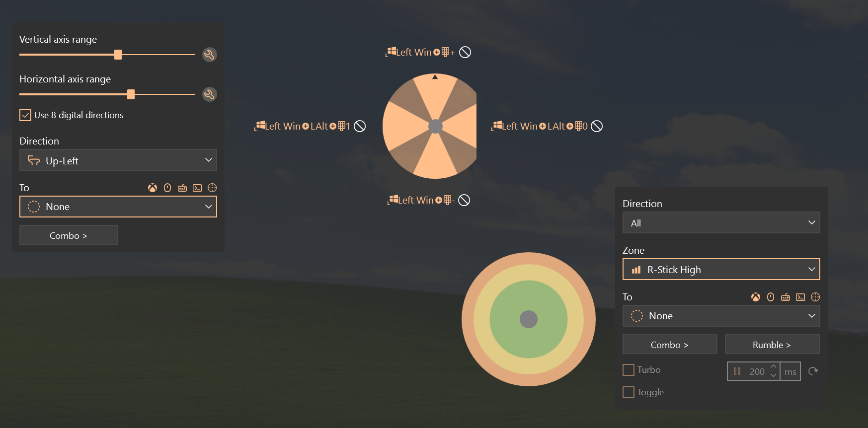This screenshot has height=428, width=868.
Task: Click the mouse icon in the R-Stick zone panel
Action: 771,297
